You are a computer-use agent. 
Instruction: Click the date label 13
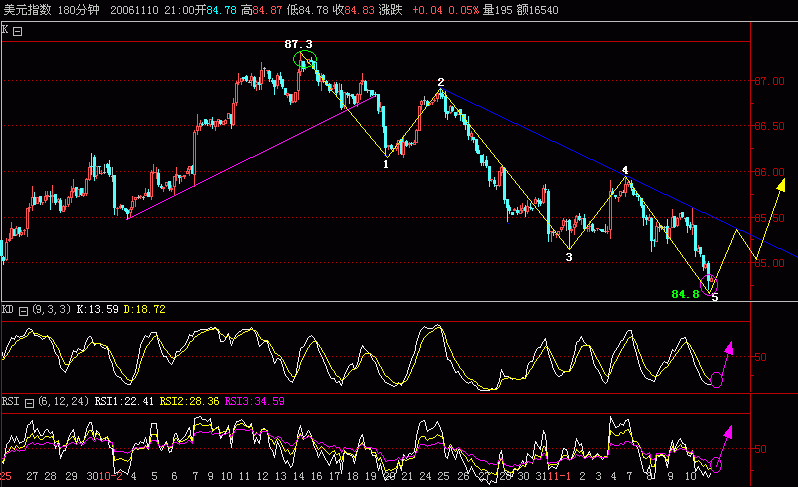click(x=280, y=476)
